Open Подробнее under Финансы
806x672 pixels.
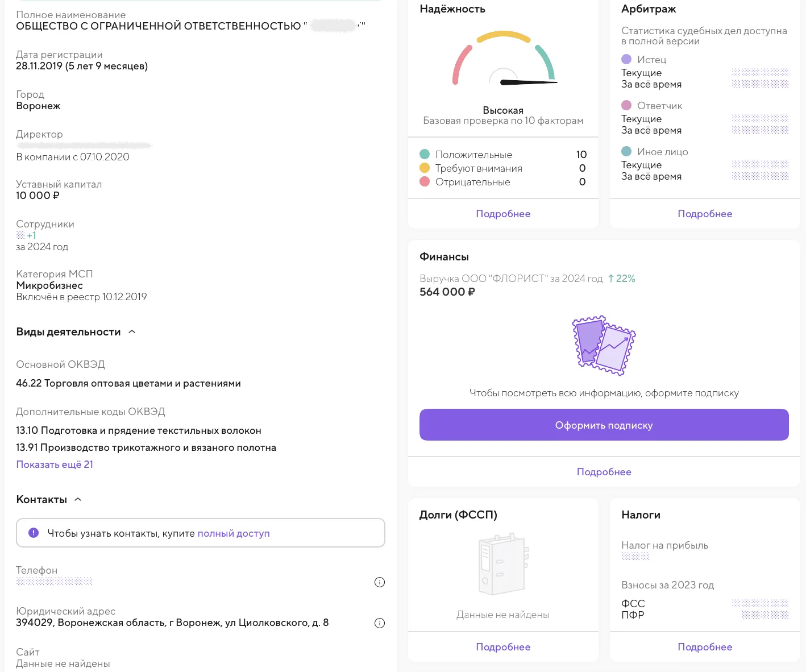pyautogui.click(x=604, y=472)
